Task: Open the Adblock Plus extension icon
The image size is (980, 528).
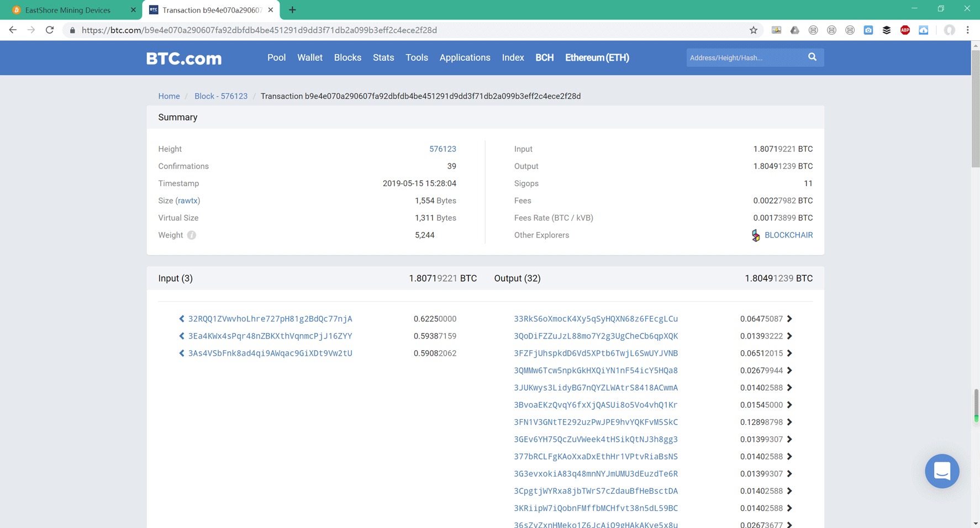Action: pos(905,30)
